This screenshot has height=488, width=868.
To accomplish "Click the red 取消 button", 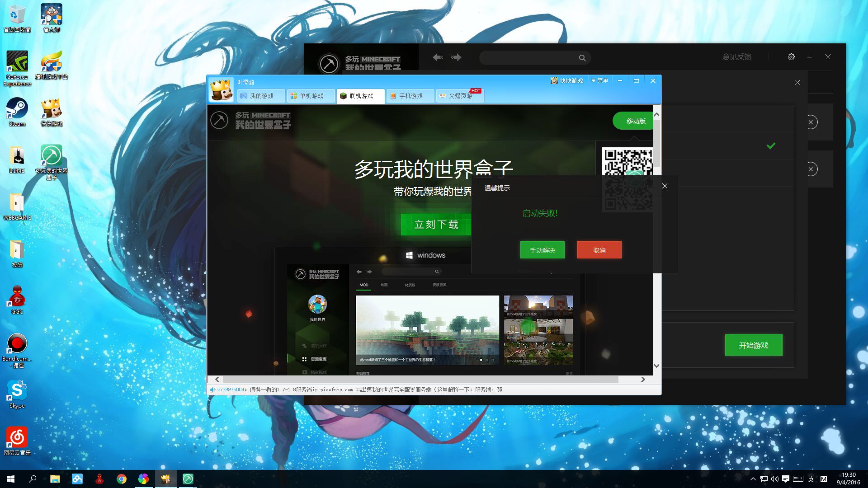I will point(599,250).
